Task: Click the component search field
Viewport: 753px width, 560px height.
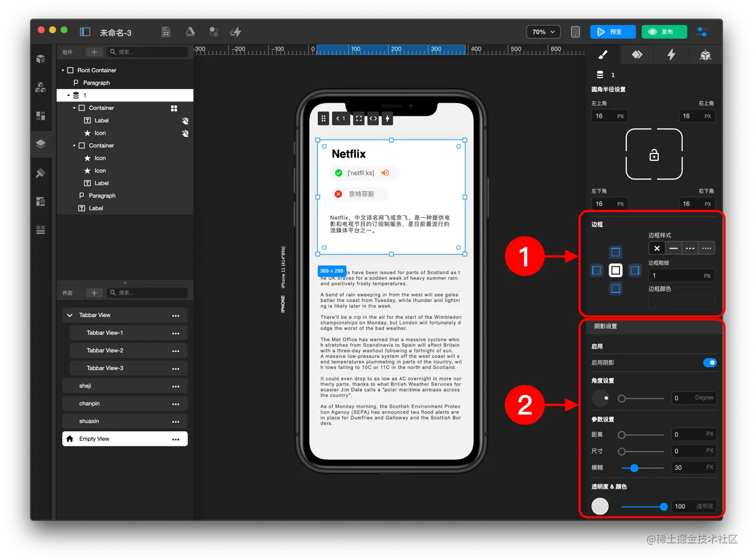Action: coord(147,52)
